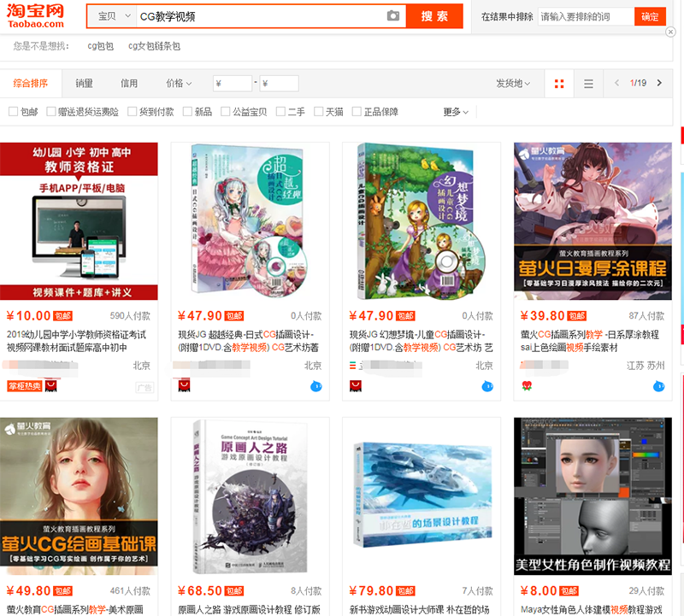This screenshot has height=616, width=684.
Task: Expand the 价格 sort dropdown
Action: point(179,83)
